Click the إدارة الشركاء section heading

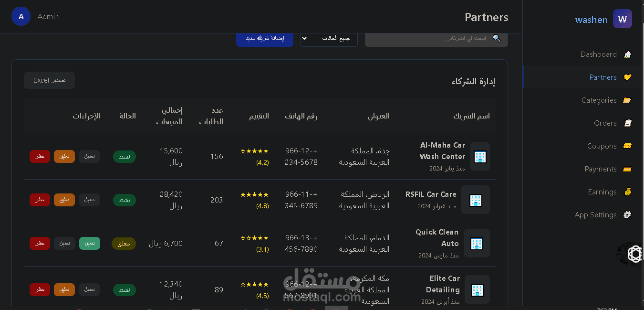[473, 81]
